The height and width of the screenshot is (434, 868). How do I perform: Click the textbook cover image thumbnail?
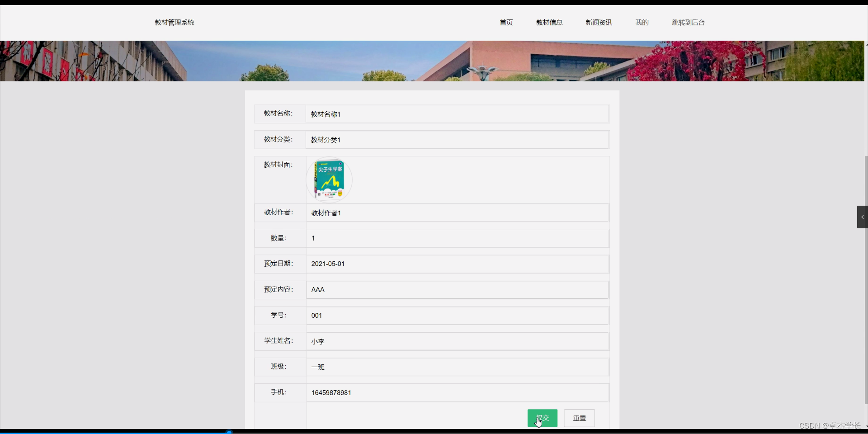(x=330, y=179)
